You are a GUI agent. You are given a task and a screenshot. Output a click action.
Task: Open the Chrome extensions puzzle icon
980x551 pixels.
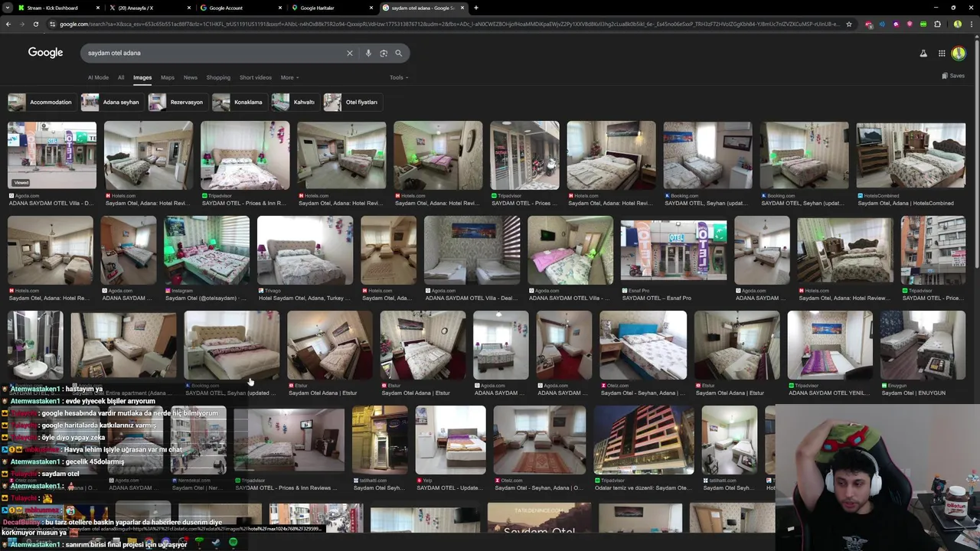[937, 24]
